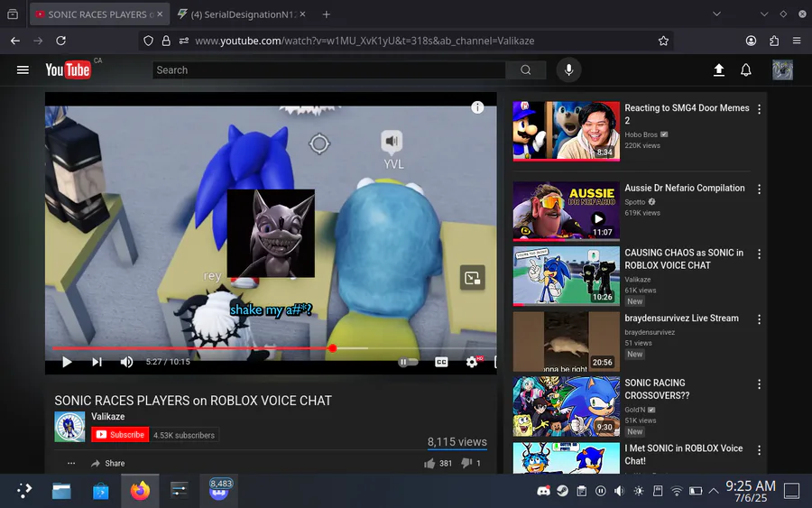Viewport: 812px width, 508px height.
Task: Open the Firefox application menu
Action: (797, 41)
